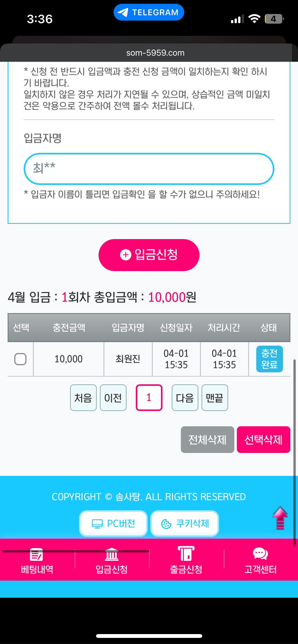Tap the bank deposit icon (입금신청) in bottom bar

coord(112,554)
